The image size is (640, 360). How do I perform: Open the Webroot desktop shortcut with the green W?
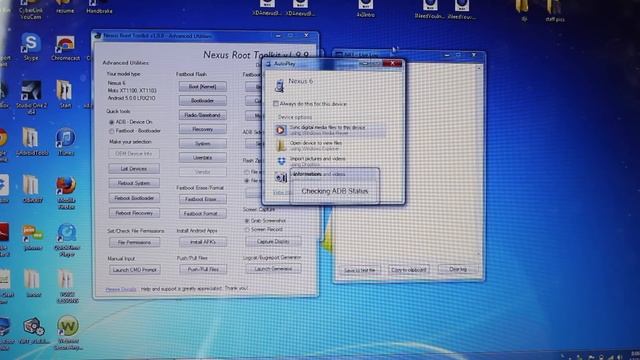68,332
